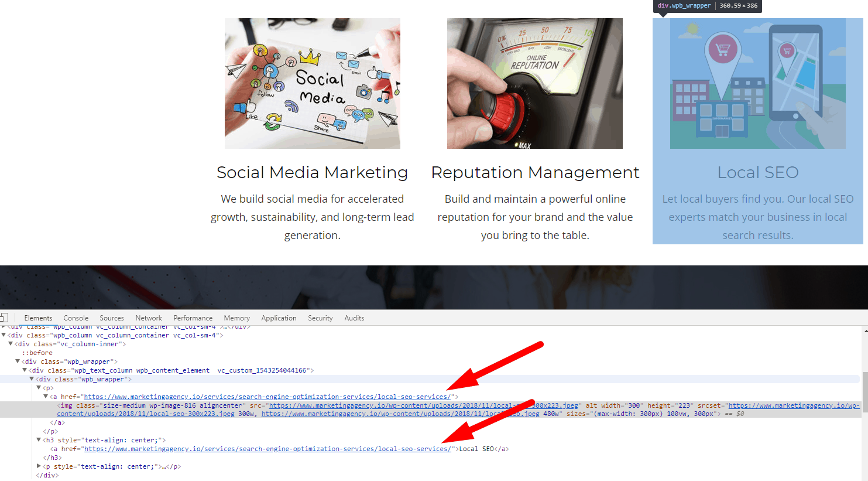Switch to the Security tab

(320, 318)
